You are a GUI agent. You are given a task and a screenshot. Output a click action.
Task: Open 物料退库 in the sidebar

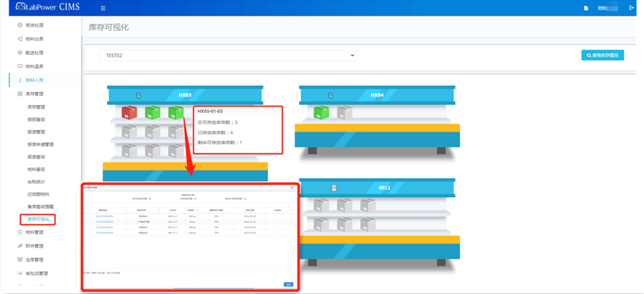click(x=34, y=66)
